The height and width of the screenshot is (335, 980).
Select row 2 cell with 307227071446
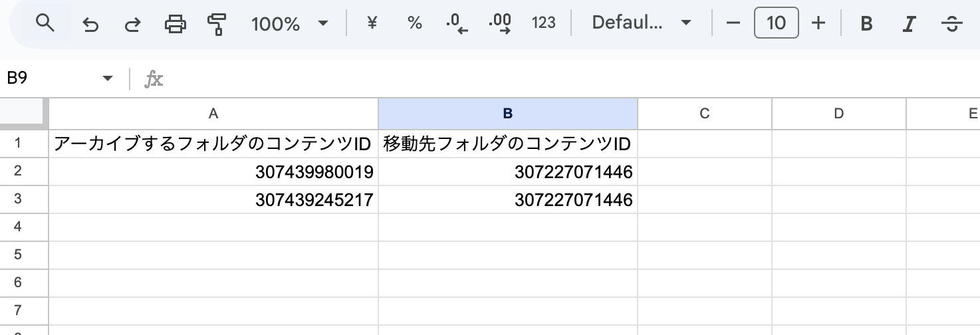point(508,171)
